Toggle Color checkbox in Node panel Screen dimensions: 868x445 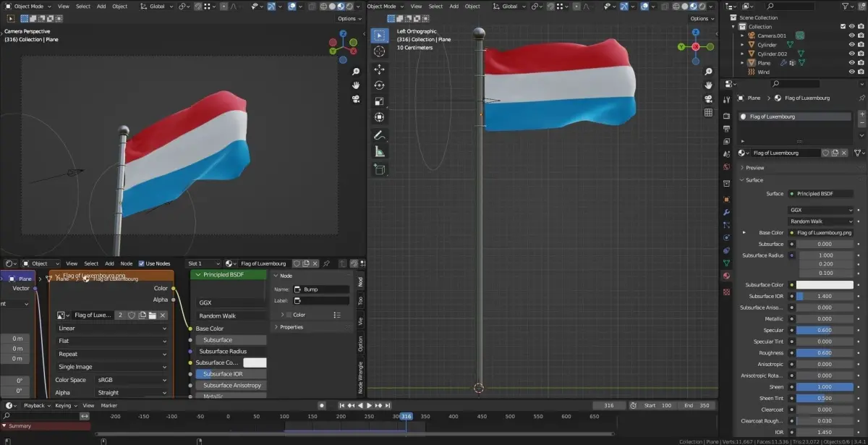tap(289, 315)
